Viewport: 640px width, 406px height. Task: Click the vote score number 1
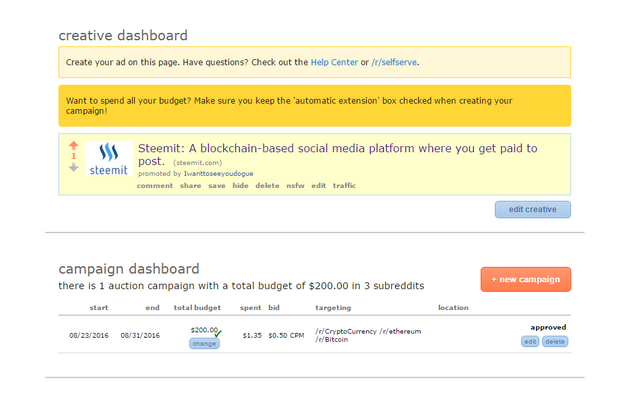coord(74,156)
